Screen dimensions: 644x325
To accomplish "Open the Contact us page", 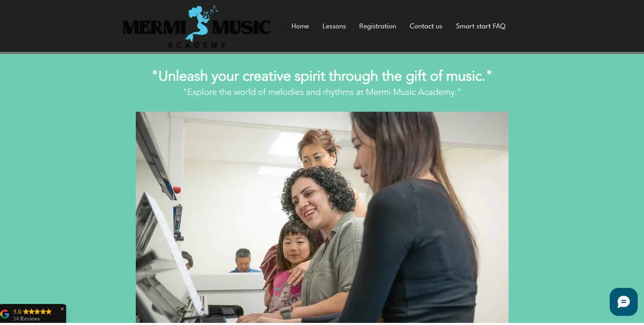I will pyautogui.click(x=426, y=26).
